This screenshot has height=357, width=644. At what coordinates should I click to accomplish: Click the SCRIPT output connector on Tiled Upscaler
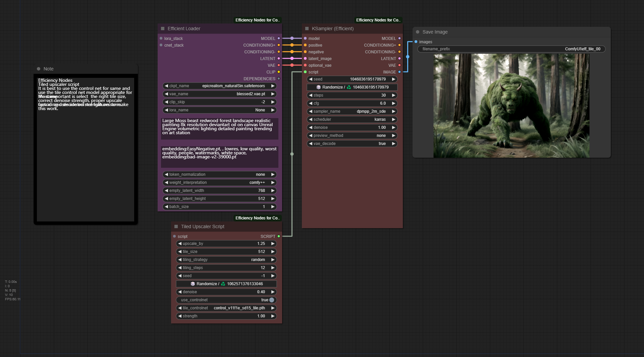pos(279,237)
